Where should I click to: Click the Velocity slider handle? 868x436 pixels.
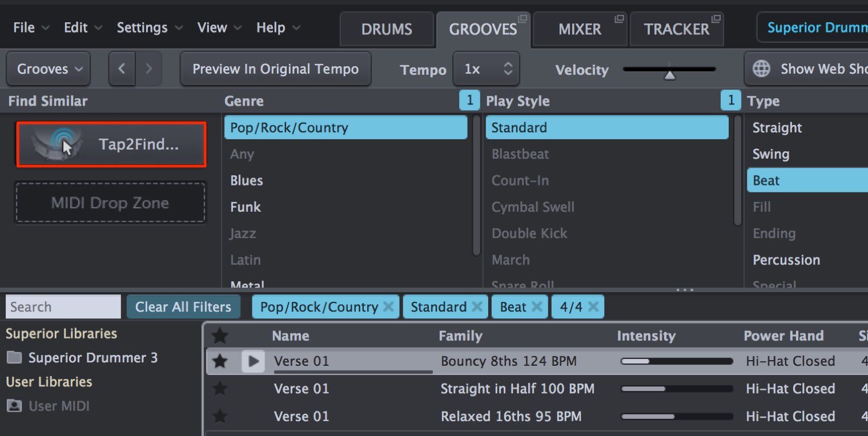[x=670, y=75]
